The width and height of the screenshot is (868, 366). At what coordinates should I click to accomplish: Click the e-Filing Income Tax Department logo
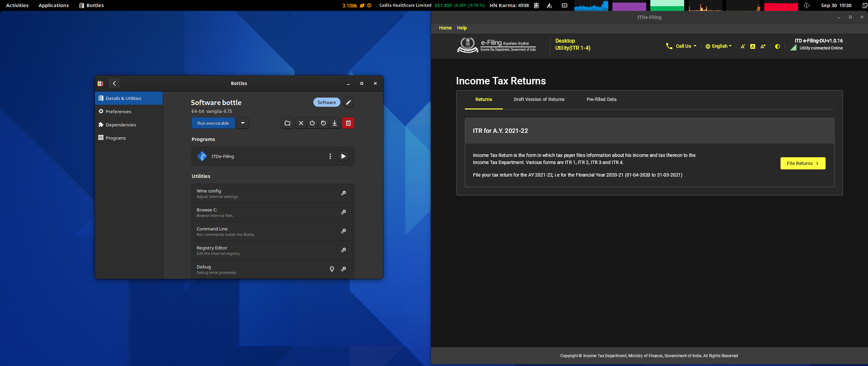click(x=497, y=45)
